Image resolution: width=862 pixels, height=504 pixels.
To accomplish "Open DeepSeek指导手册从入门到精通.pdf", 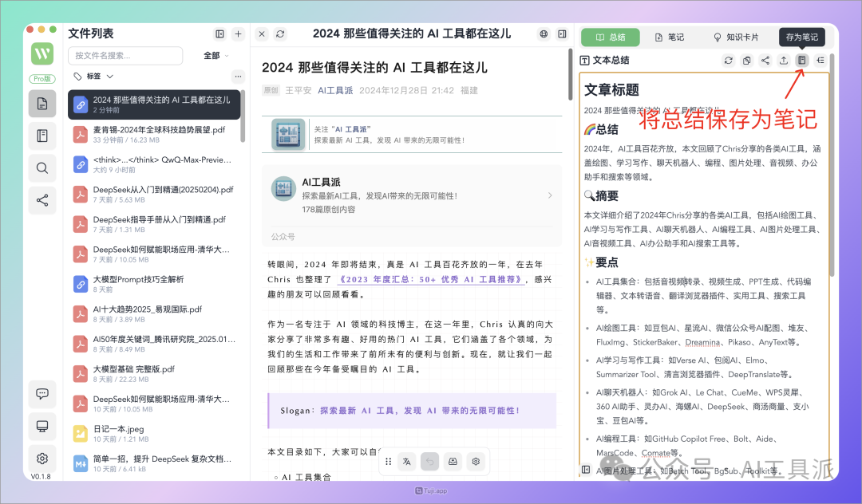I will coord(154,224).
